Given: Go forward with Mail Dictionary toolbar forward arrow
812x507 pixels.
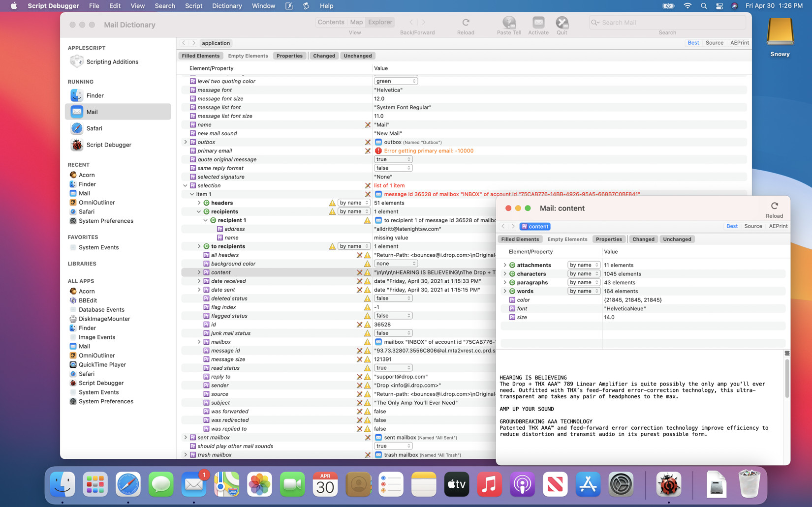Looking at the screenshot, I should (x=424, y=22).
